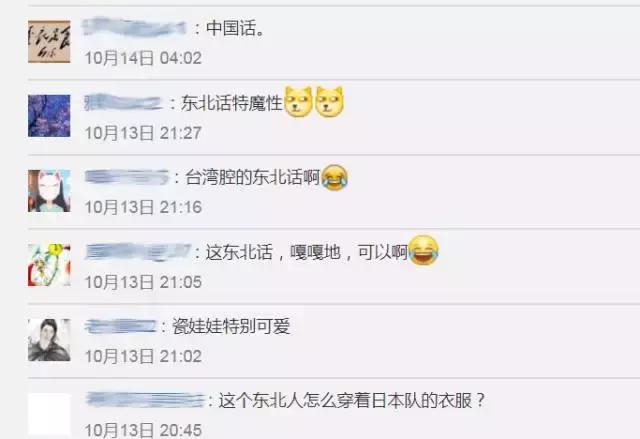Click the comment text 瓷娃娃特别可爱

[x=231, y=326]
